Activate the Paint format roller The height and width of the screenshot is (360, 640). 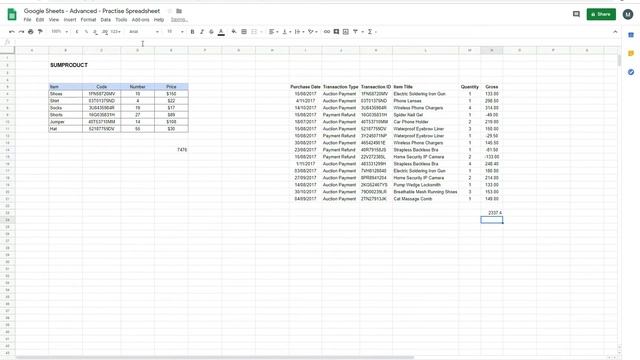40,31
